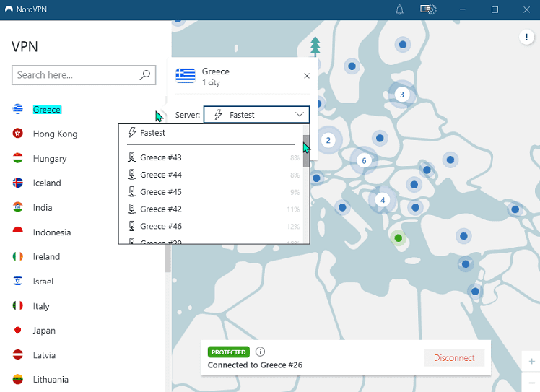Close the Greece country panel
The height and width of the screenshot is (392, 540).
pyautogui.click(x=307, y=76)
